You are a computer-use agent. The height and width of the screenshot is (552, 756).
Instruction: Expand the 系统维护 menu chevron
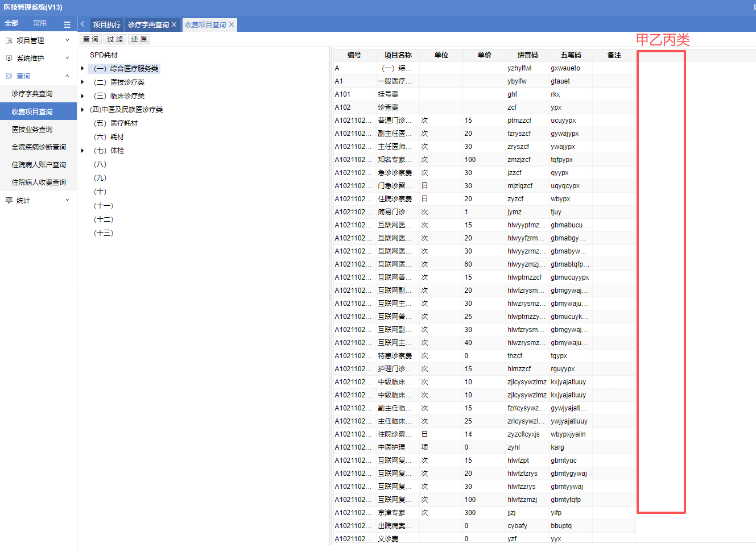click(67, 58)
